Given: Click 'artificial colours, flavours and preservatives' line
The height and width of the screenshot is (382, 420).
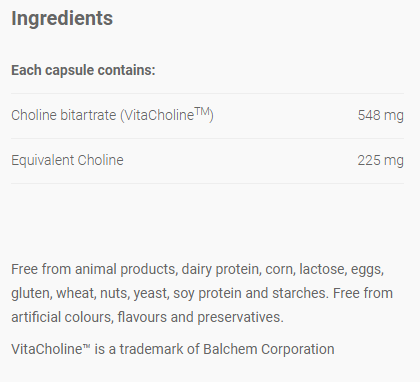Looking at the screenshot, I should 147,317.
